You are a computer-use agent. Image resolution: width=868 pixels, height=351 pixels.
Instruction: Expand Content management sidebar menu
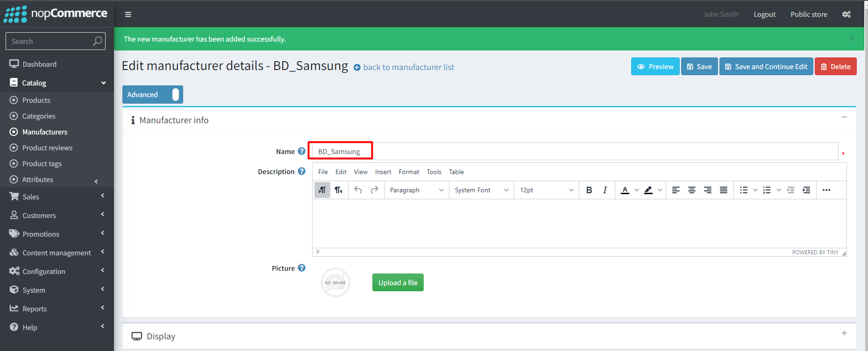click(x=57, y=253)
